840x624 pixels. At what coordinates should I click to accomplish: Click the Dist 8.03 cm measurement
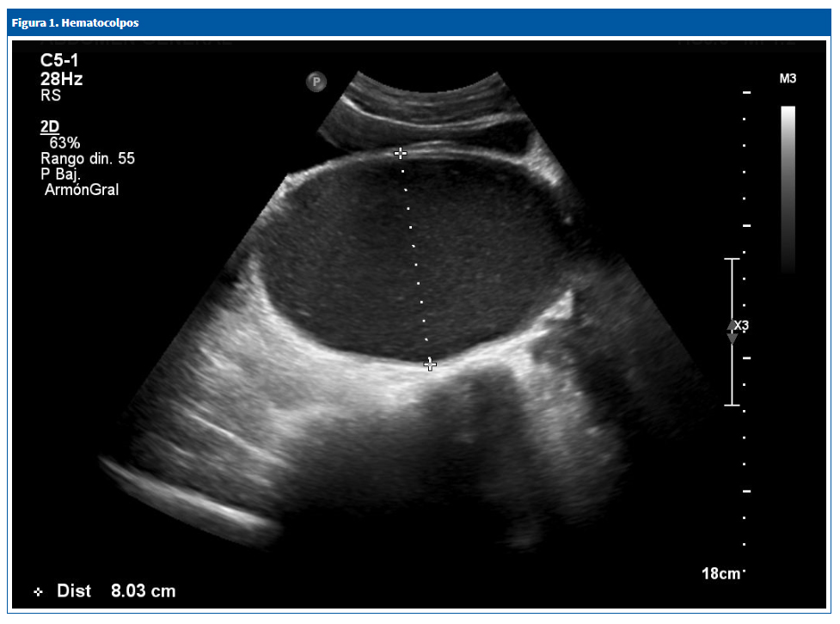pyautogui.click(x=116, y=591)
